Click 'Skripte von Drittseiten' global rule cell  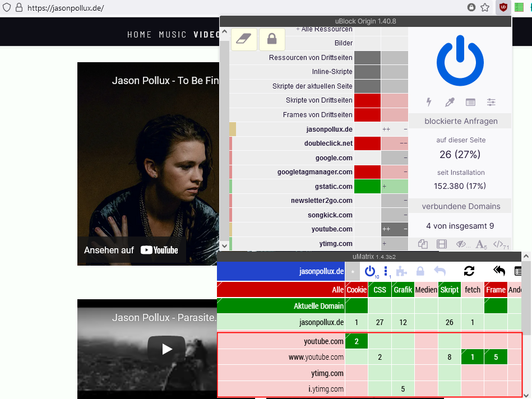(x=367, y=100)
